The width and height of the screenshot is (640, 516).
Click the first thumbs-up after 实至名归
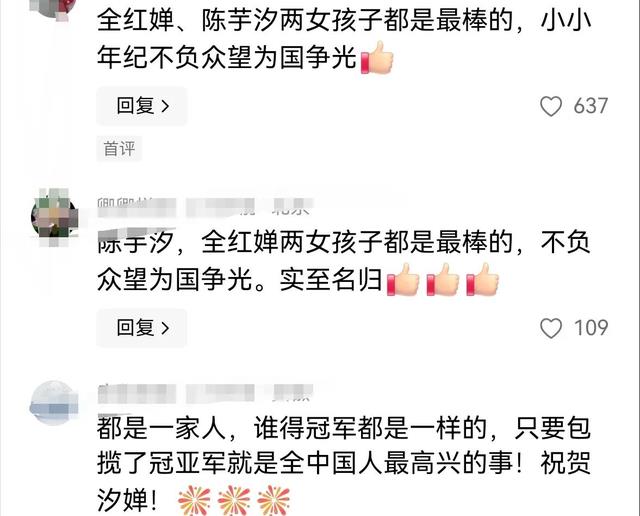403,280
